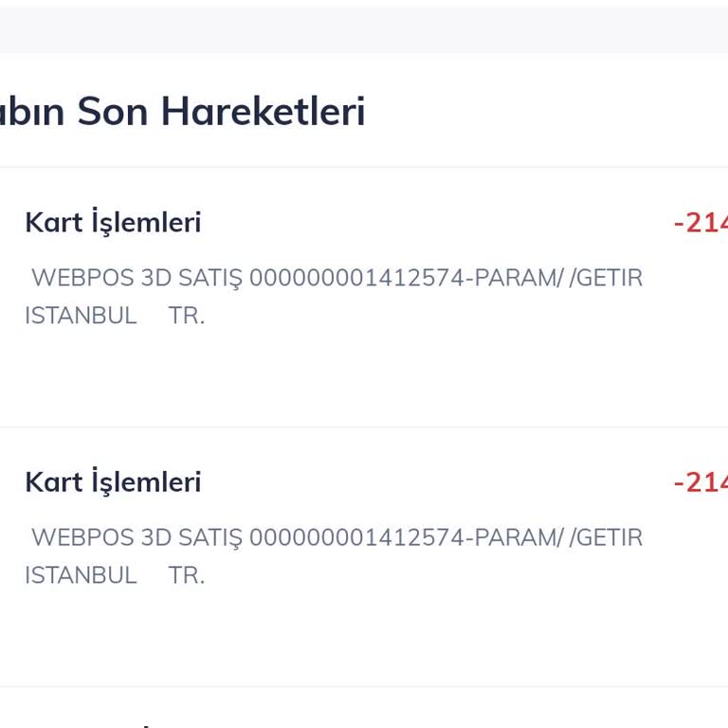Click the Son Hareketleri heading
The height and width of the screenshot is (728, 728).
180,112
